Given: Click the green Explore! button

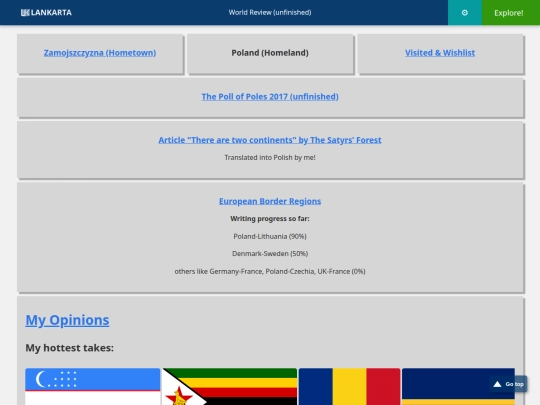Looking at the screenshot, I should (x=511, y=13).
